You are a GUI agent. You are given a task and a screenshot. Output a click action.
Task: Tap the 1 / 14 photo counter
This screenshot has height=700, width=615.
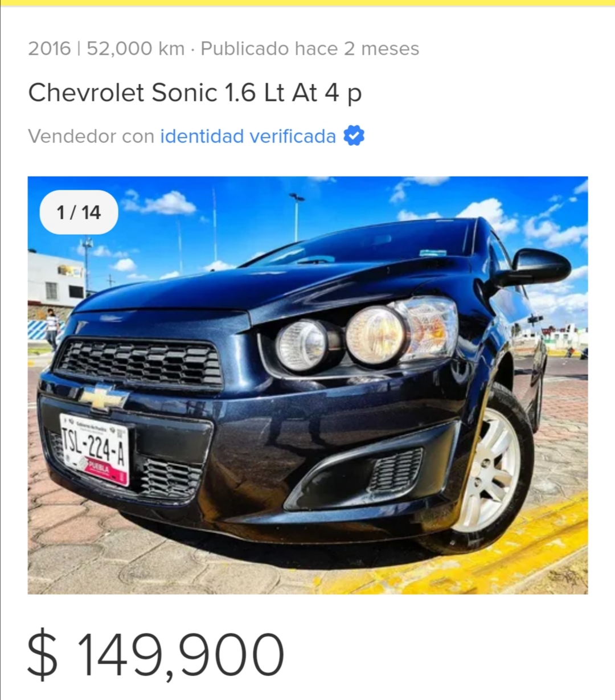coord(79,212)
